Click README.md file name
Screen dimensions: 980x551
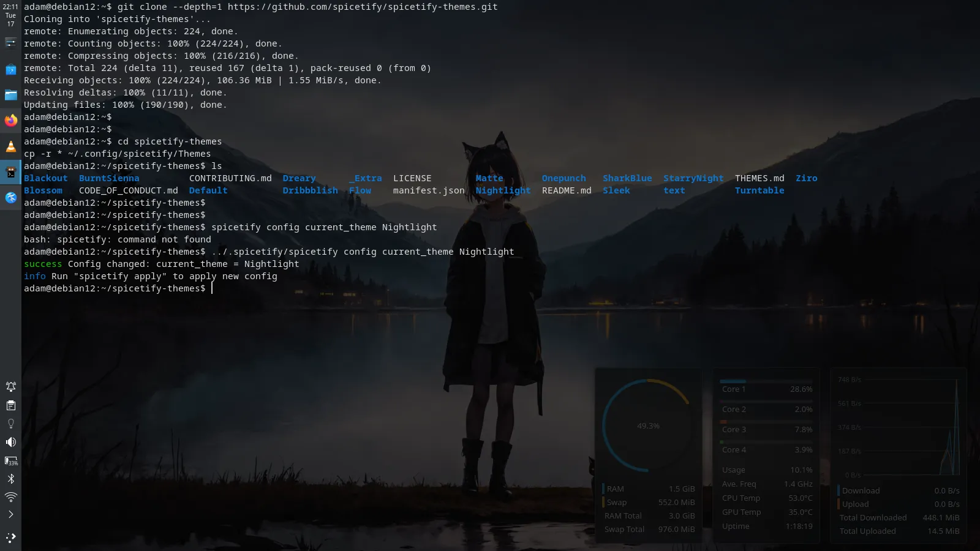tap(567, 190)
